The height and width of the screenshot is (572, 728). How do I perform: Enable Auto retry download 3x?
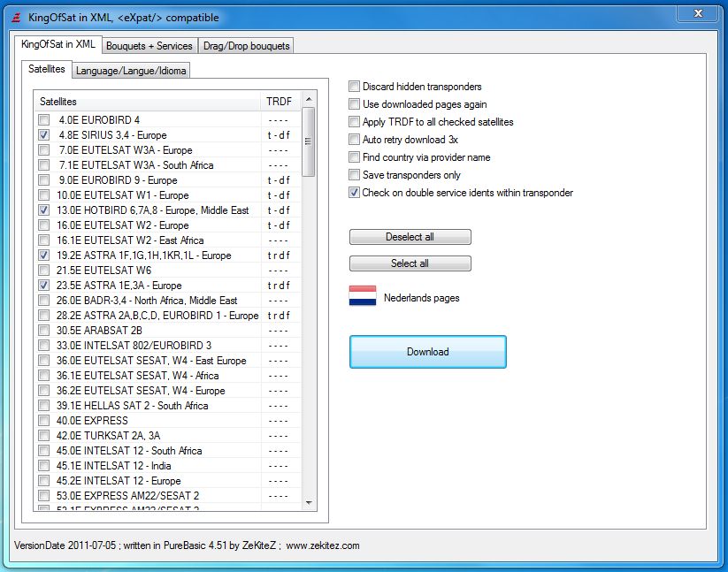pyautogui.click(x=354, y=139)
